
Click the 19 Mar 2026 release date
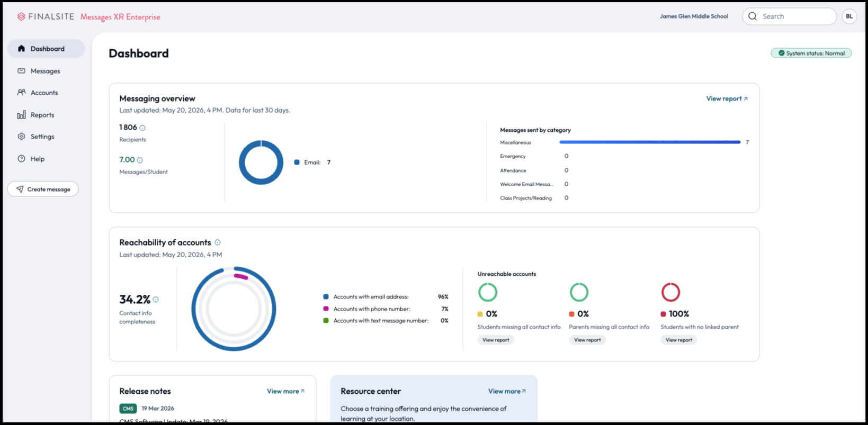pos(158,409)
